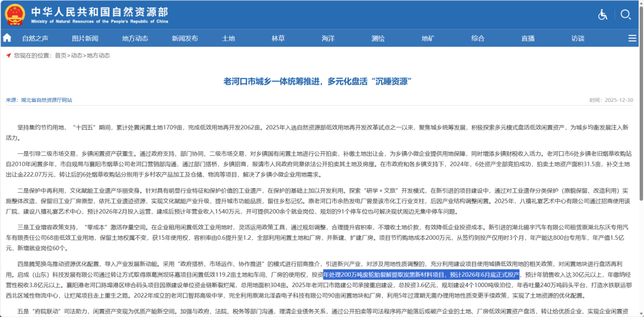Open the 自然之声 nav item
644x317 pixels.
click(35, 38)
